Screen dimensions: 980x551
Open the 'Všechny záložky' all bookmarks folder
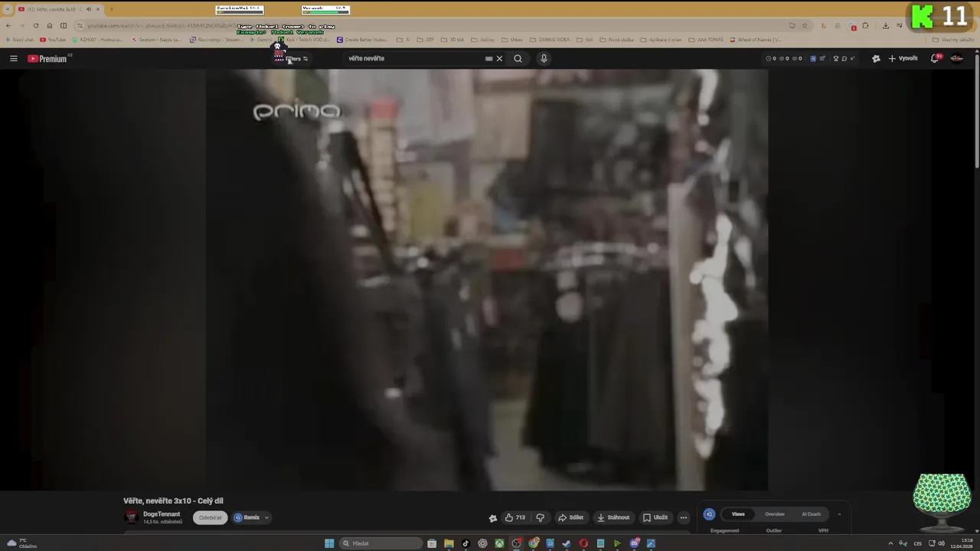point(953,40)
